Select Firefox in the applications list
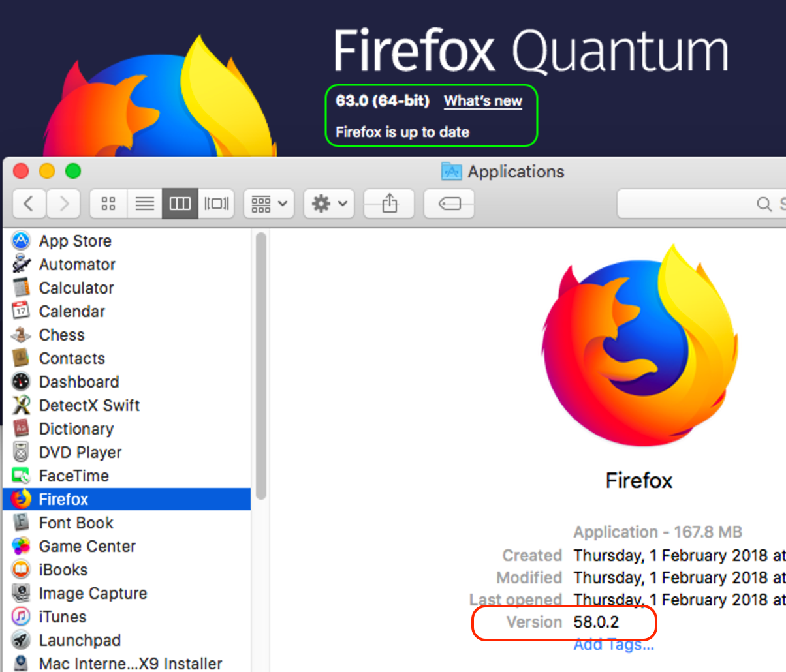 [x=63, y=499]
